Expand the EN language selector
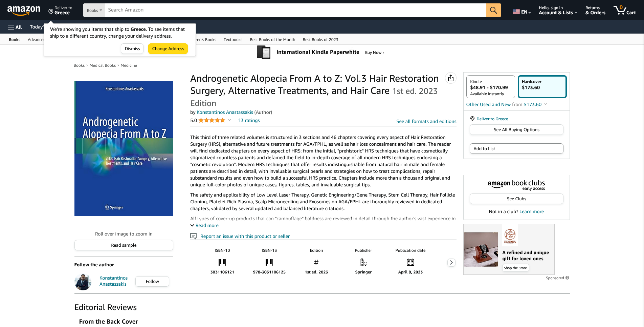 click(521, 12)
